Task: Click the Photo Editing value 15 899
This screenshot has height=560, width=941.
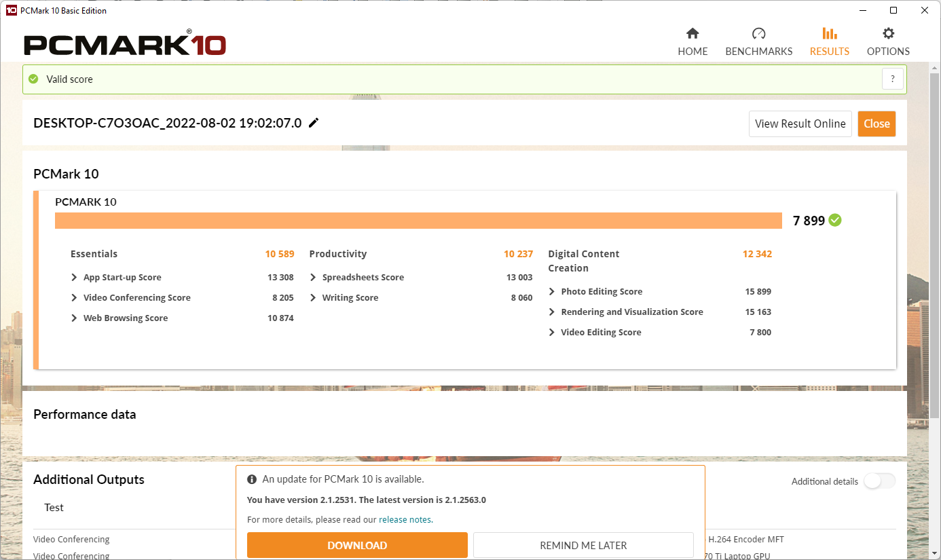Action: (x=758, y=291)
